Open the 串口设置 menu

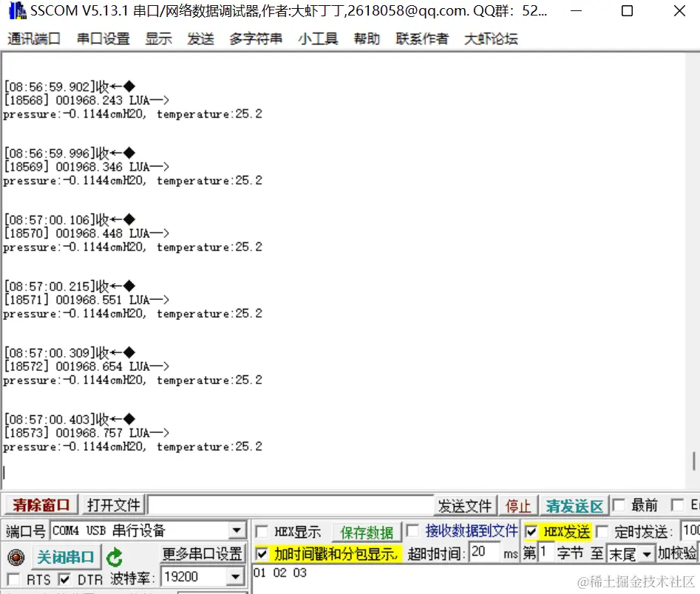[x=103, y=39]
